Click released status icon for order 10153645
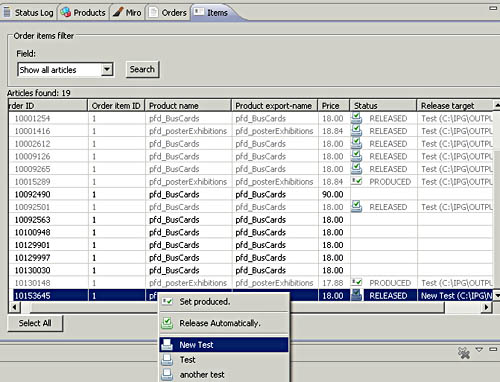Screen dimensions: 500x382 (x=356, y=295)
